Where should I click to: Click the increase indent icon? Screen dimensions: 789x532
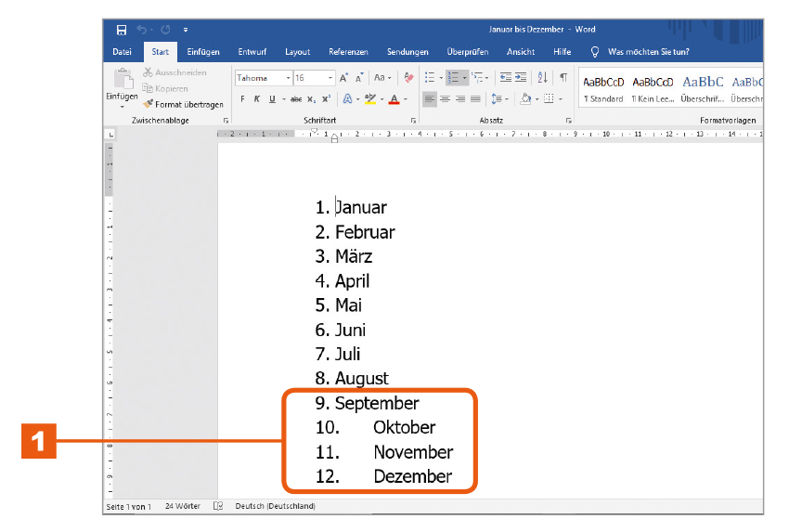click(521, 77)
